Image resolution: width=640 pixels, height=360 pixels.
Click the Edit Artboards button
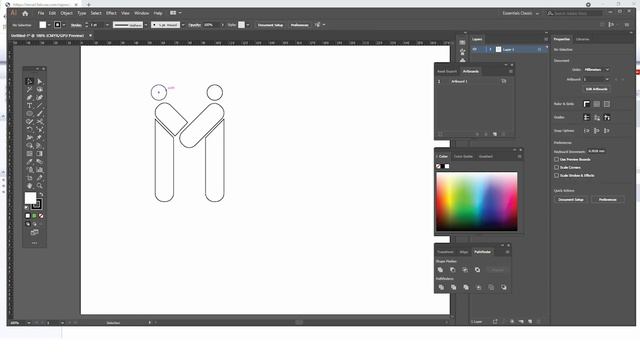click(597, 89)
